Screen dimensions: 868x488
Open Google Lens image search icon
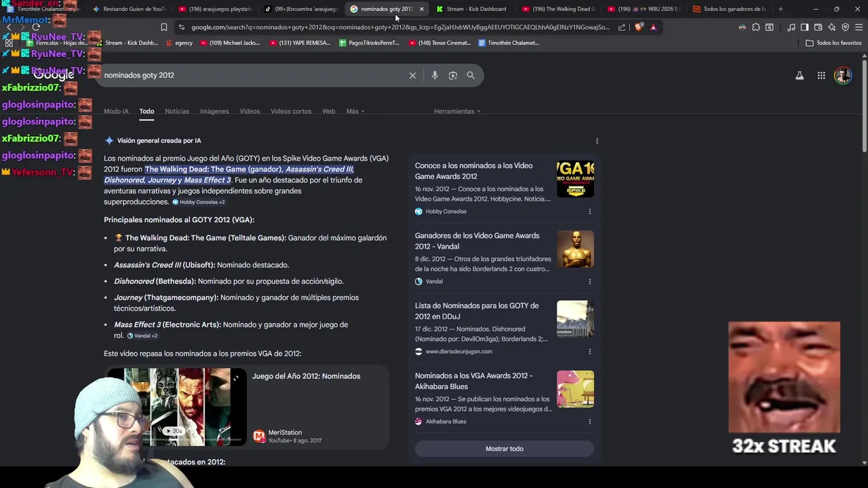coord(453,75)
